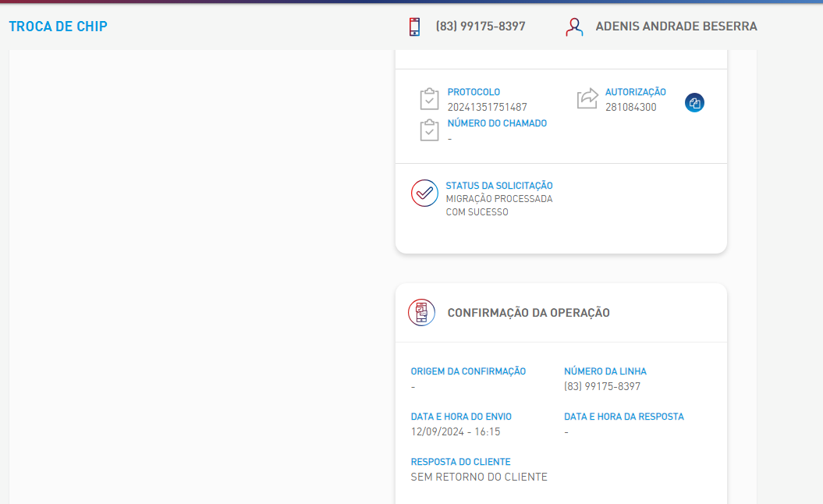823x504 pixels.
Task: Click the TROCA DE CHIP title
Action: pyautogui.click(x=59, y=27)
